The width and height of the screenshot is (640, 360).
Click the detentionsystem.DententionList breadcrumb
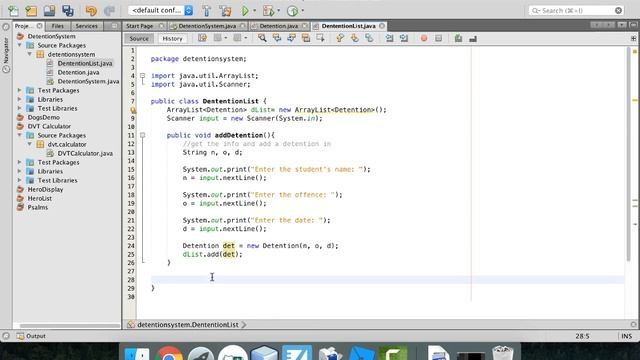tap(188, 325)
